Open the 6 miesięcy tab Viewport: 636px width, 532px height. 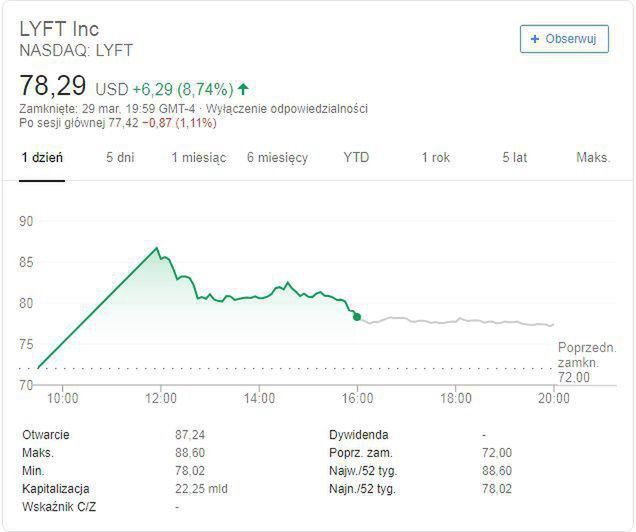[x=277, y=158]
